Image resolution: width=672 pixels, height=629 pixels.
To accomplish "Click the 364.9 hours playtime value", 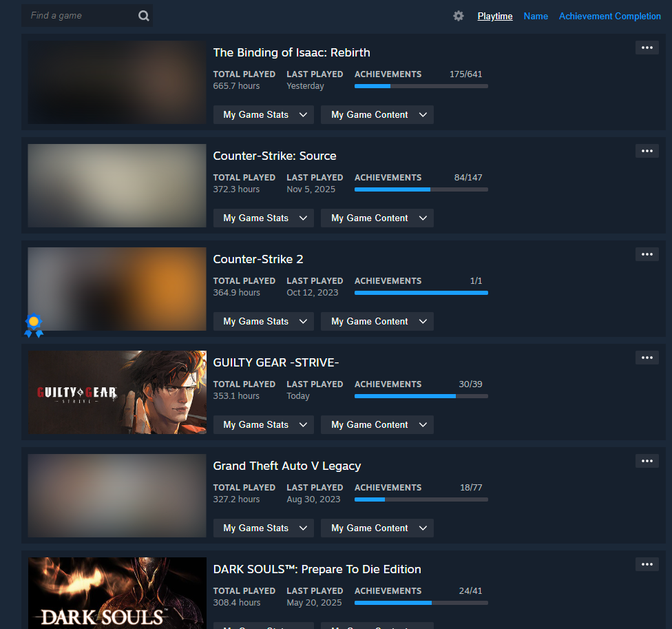I will click(x=237, y=293).
